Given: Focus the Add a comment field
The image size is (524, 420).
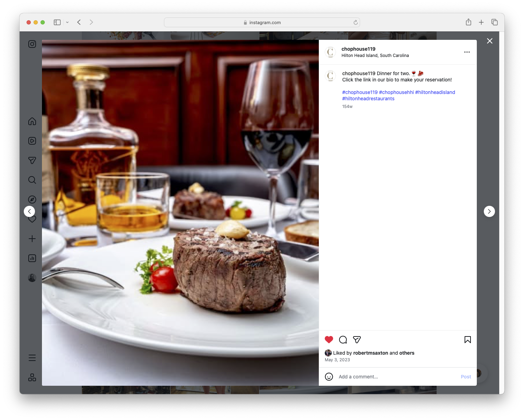Looking at the screenshot, I should pyautogui.click(x=397, y=377).
